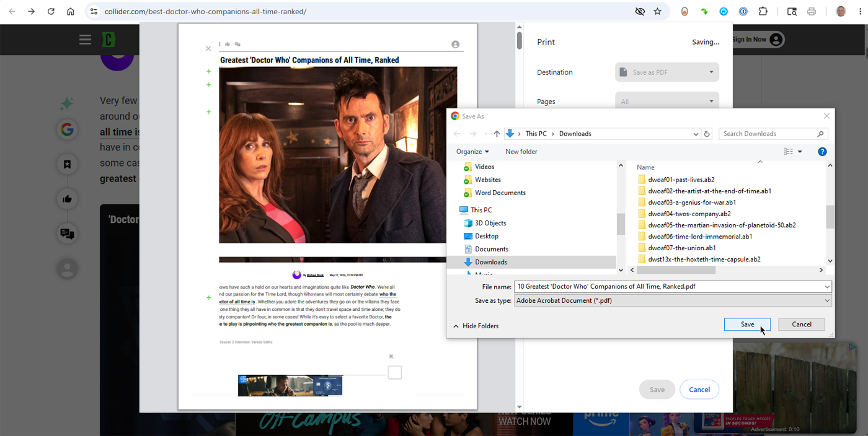This screenshot has width=868, height=436.
Task: Click search magnifier in Search Downloads box
Action: [820, 134]
